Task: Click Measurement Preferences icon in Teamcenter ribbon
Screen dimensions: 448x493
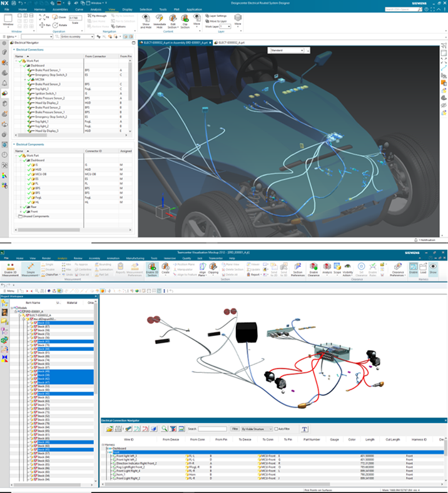Action: coord(135,270)
